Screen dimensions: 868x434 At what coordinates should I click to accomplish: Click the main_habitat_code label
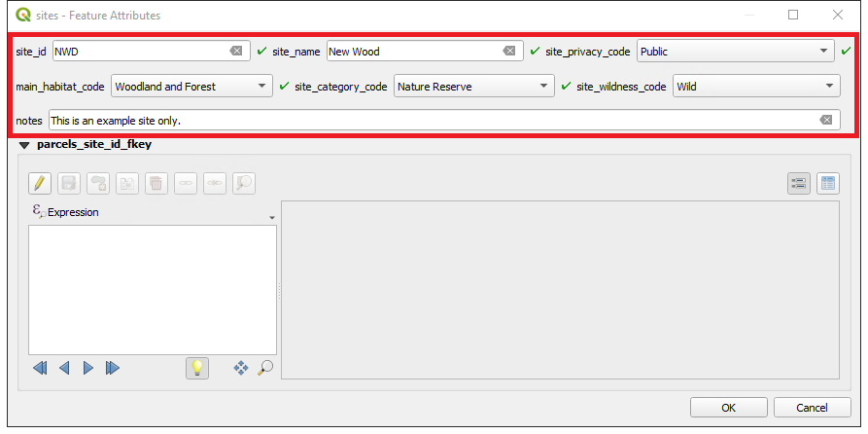[60, 87]
